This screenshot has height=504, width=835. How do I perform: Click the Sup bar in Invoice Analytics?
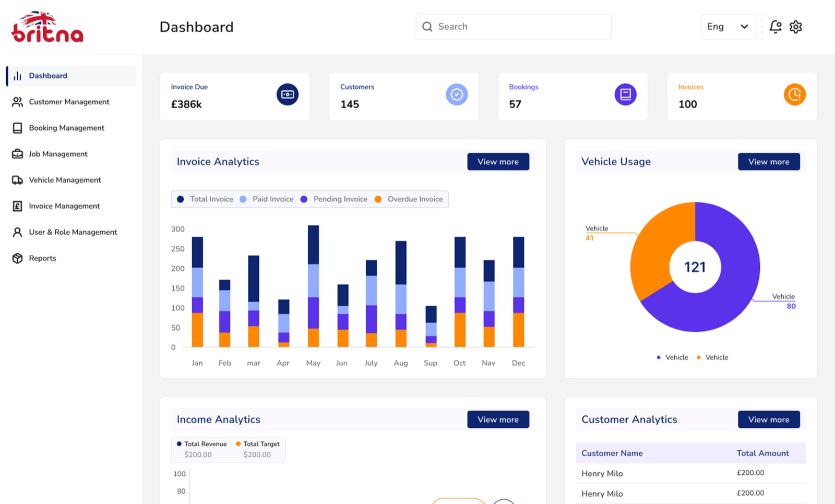(x=431, y=327)
